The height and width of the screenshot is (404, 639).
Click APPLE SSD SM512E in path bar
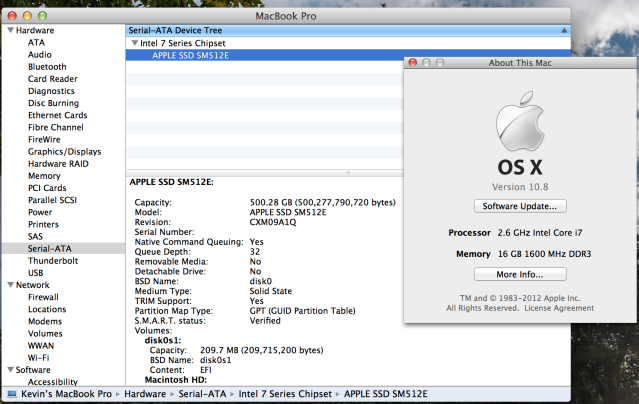(386, 394)
